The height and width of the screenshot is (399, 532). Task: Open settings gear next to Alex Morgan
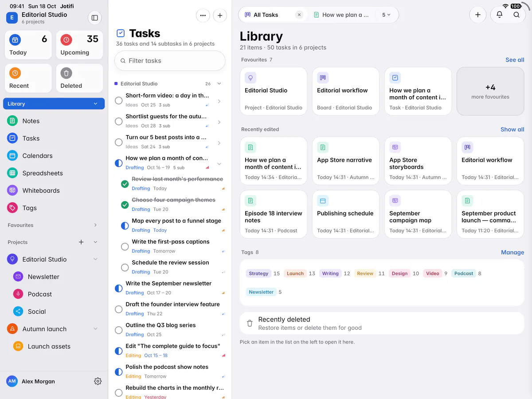click(x=98, y=381)
